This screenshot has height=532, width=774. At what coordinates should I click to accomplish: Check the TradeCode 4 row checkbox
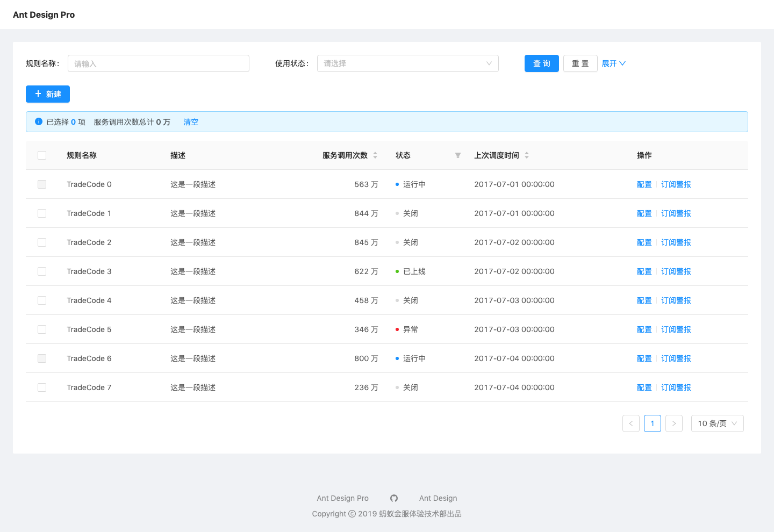(x=42, y=300)
